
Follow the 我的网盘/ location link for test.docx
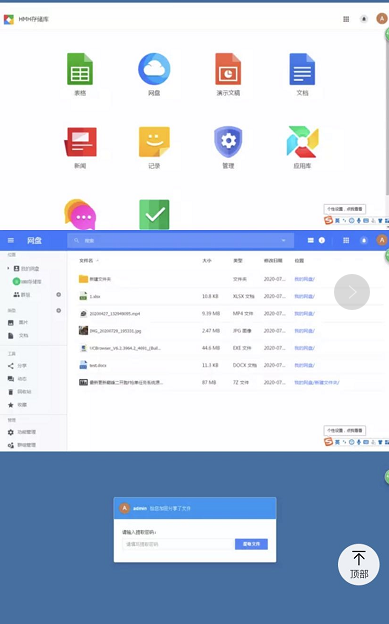click(x=304, y=365)
